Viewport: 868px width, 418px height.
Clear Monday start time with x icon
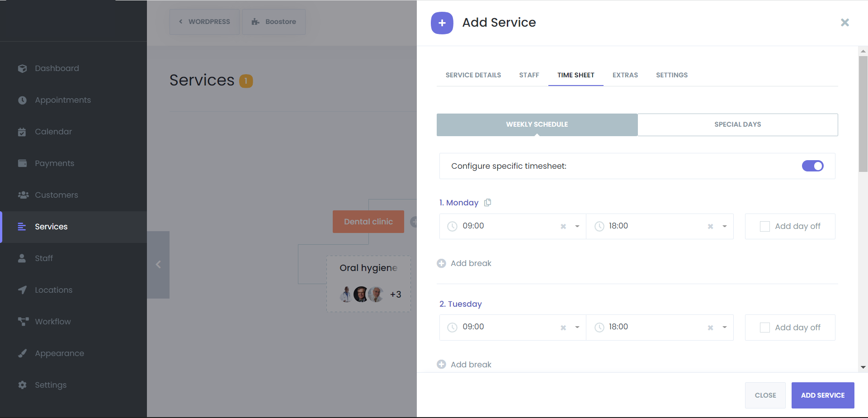click(x=563, y=227)
